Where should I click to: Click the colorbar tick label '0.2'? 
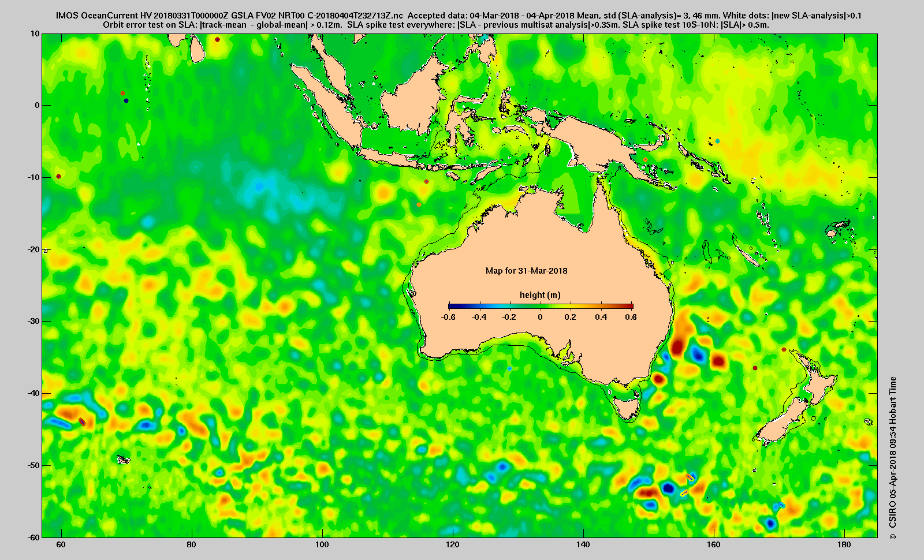pos(571,317)
